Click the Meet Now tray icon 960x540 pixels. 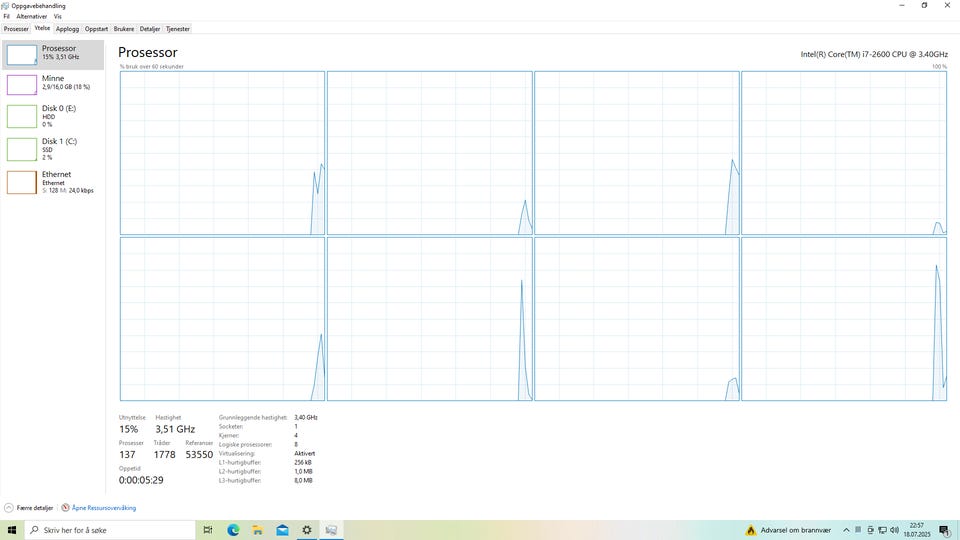(x=870, y=530)
